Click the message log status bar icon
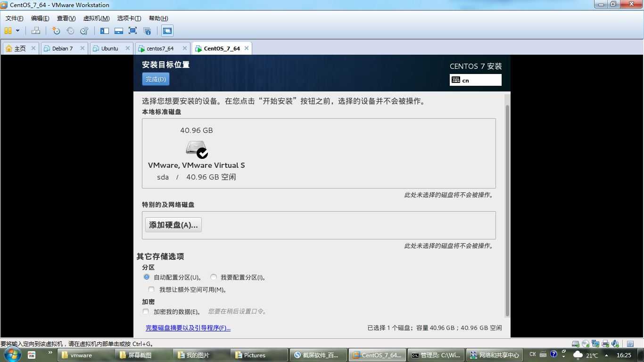 [630, 344]
